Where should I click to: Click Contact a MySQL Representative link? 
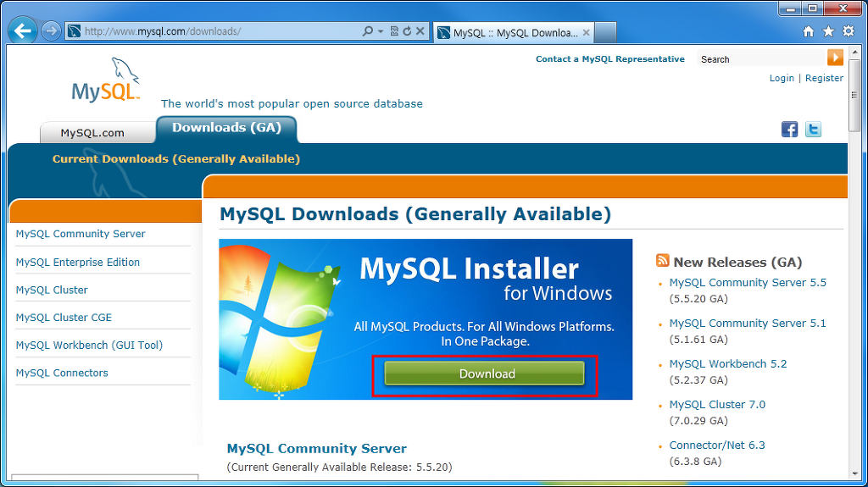tap(610, 59)
